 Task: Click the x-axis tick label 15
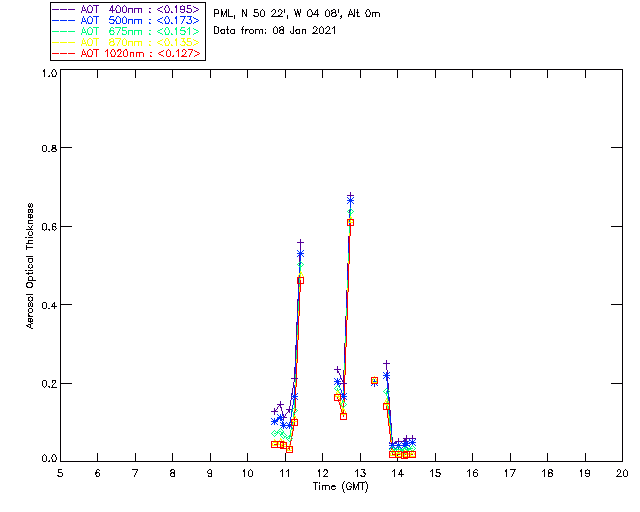click(435, 473)
